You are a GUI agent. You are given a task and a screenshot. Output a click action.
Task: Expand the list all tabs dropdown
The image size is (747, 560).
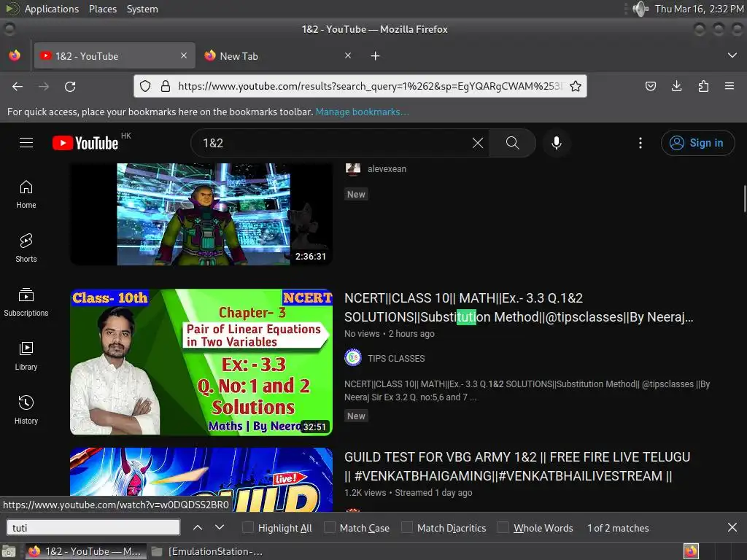(x=732, y=55)
